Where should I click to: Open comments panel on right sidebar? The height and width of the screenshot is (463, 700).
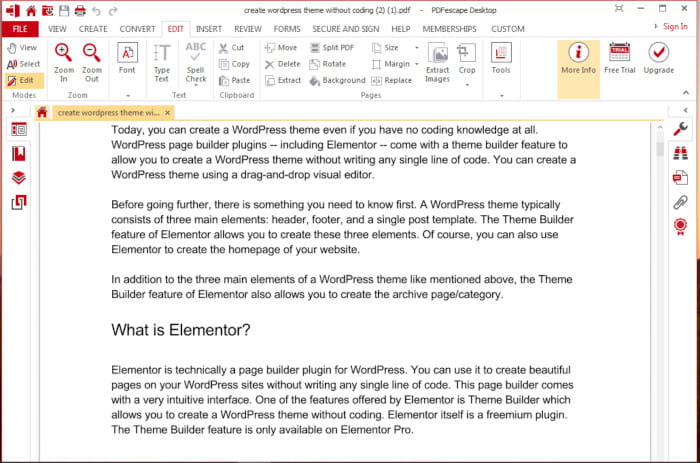coord(680,177)
